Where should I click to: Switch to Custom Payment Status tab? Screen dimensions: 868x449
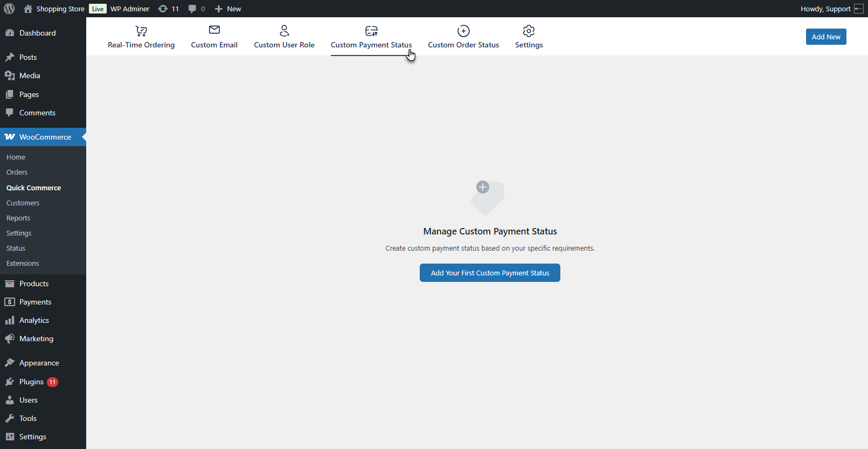[x=371, y=45]
